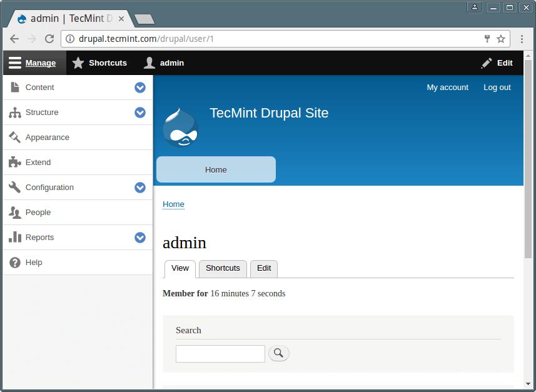Open the Manage hamburger menu
536x392 pixels.
(15, 63)
